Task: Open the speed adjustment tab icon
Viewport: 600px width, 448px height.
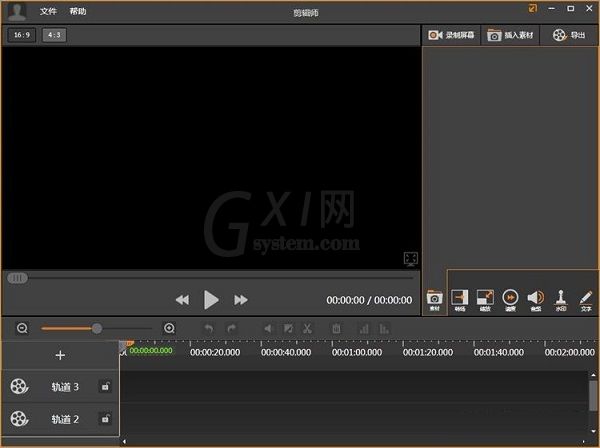Action: pos(510,300)
